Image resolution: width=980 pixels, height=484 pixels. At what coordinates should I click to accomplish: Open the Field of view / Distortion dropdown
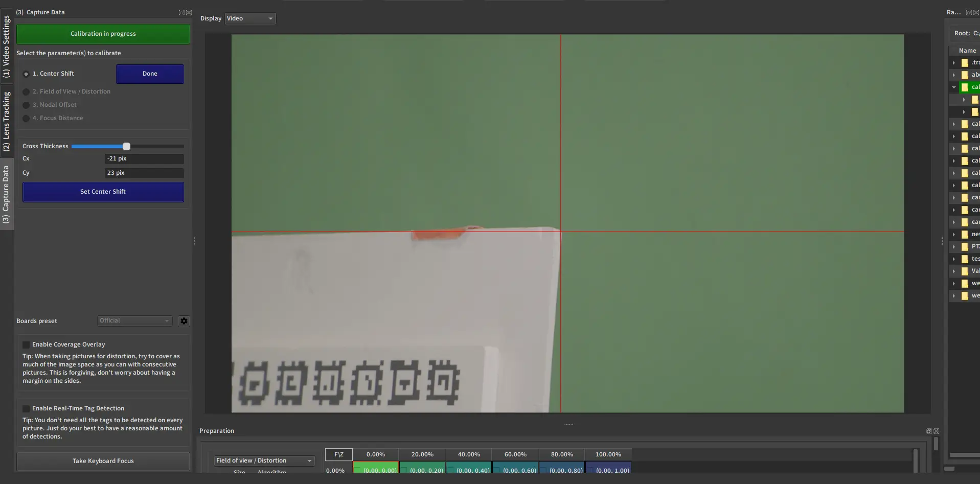click(x=264, y=460)
